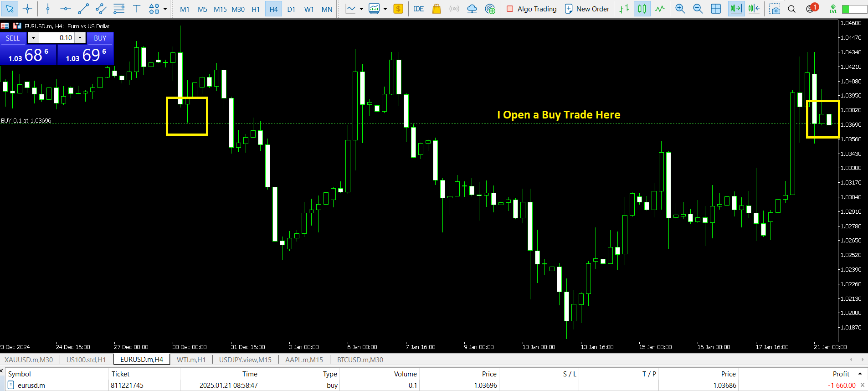
Task: Select the crosshair tool
Action: click(x=27, y=9)
